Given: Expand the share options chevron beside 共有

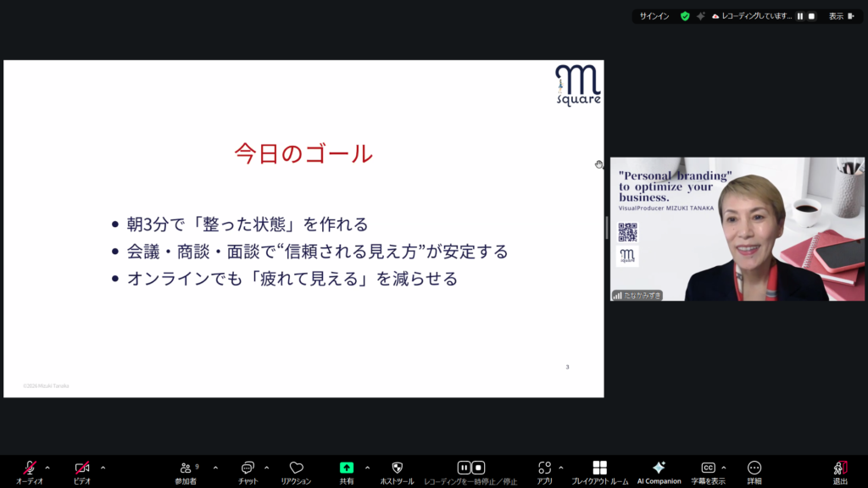Looking at the screenshot, I should [367, 468].
